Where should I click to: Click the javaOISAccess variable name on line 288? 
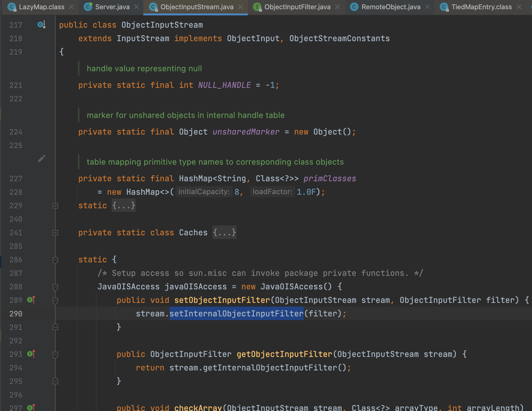[x=196, y=286]
